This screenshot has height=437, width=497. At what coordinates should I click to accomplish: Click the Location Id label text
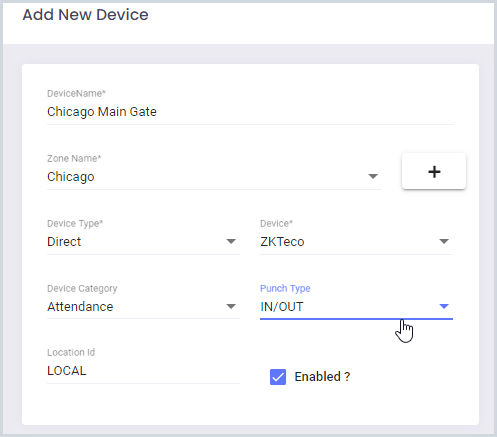(71, 352)
